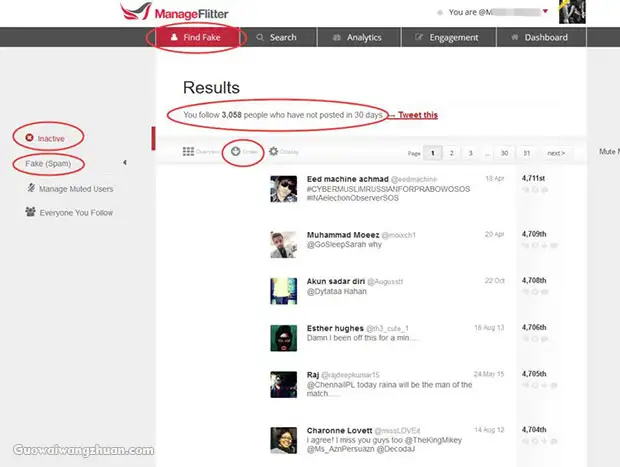Click the name Muhammad Moeez

(343, 235)
